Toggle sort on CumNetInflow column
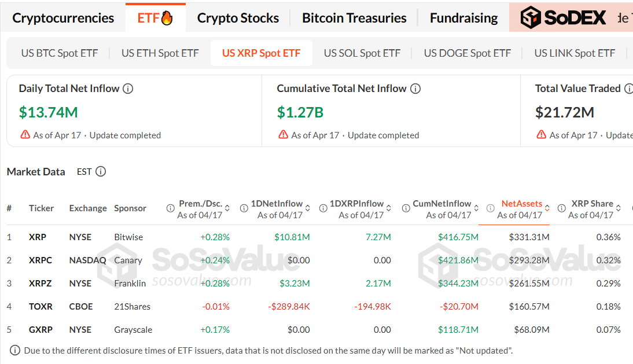Screen dimensions: 633x364 pos(476,208)
